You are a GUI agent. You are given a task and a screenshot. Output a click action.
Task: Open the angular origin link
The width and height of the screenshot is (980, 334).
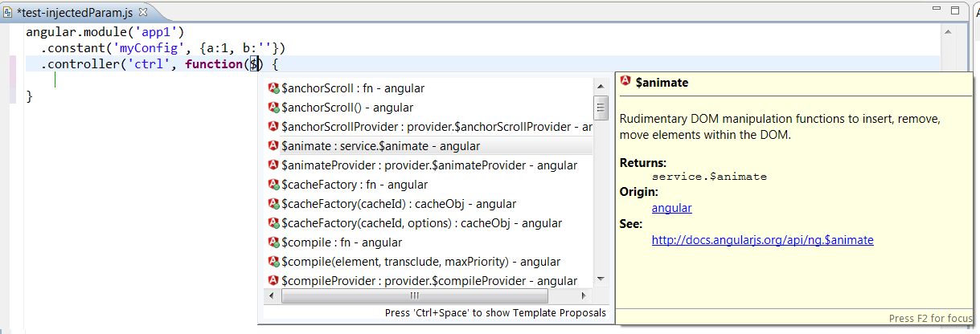click(671, 208)
